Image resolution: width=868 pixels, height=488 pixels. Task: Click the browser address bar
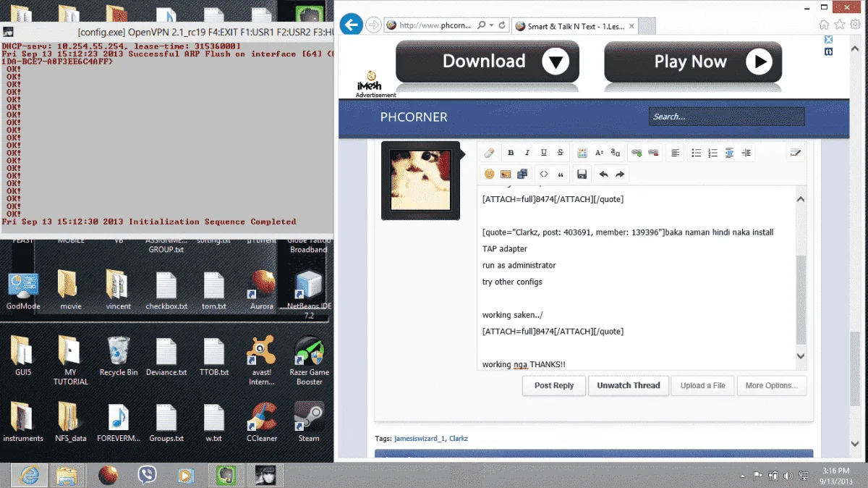(x=434, y=25)
